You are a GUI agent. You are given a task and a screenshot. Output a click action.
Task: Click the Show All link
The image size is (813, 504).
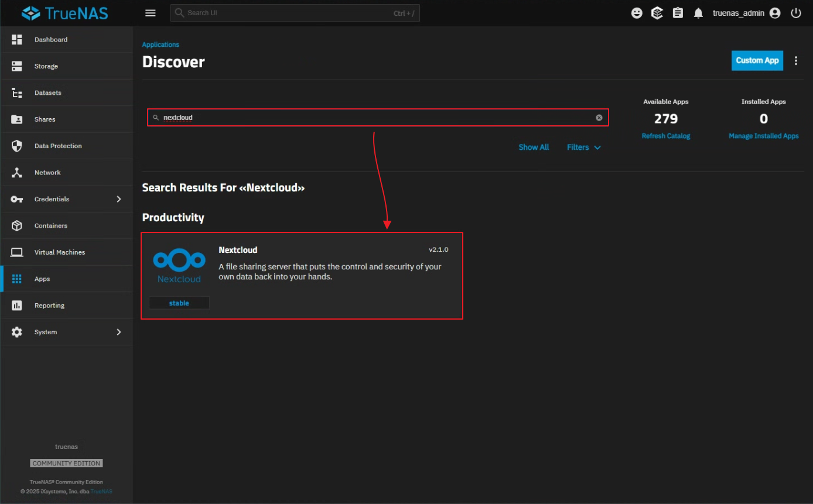pos(534,148)
